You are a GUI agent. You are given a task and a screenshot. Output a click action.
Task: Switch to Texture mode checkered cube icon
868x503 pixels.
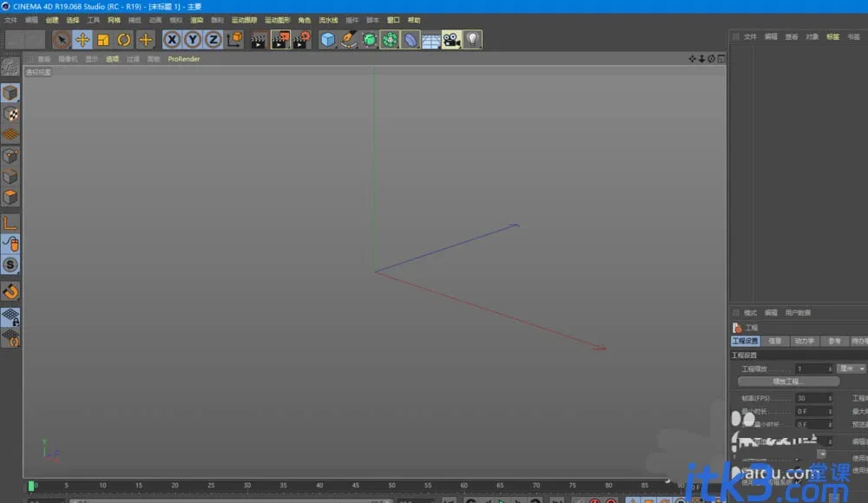click(x=10, y=114)
